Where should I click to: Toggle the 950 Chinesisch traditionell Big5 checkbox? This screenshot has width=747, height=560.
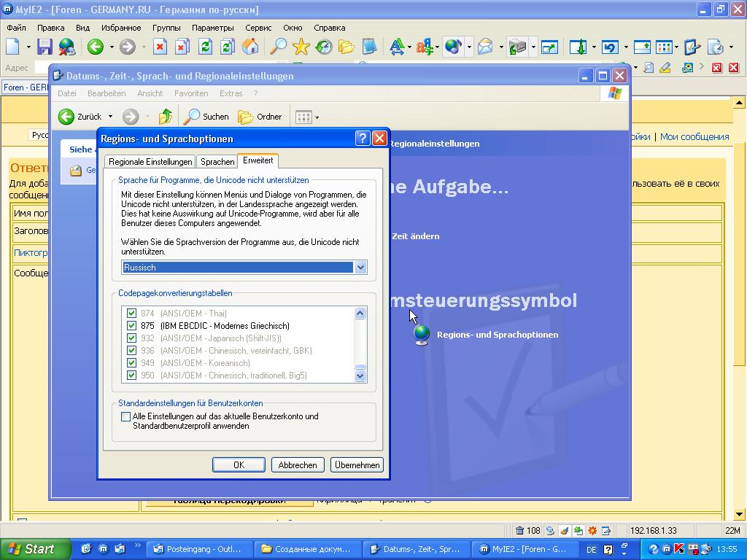131,376
